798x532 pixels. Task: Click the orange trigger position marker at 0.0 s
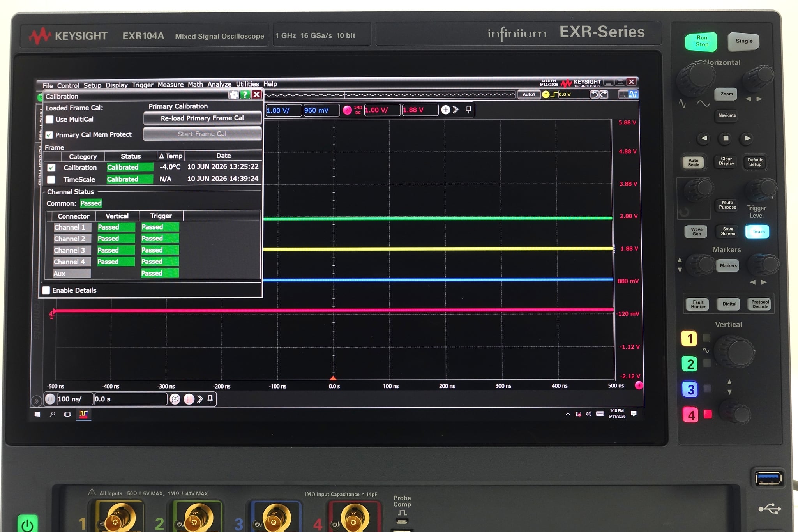point(333,378)
